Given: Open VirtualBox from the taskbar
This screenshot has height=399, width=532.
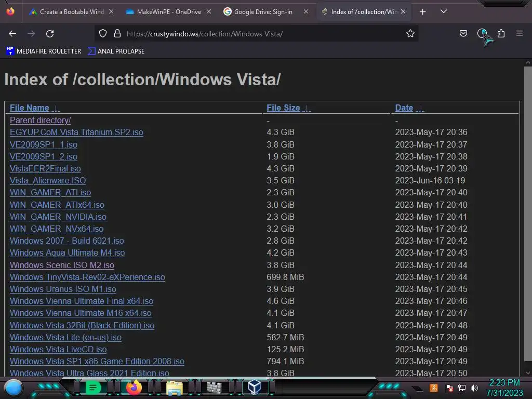Looking at the screenshot, I should coord(255,387).
